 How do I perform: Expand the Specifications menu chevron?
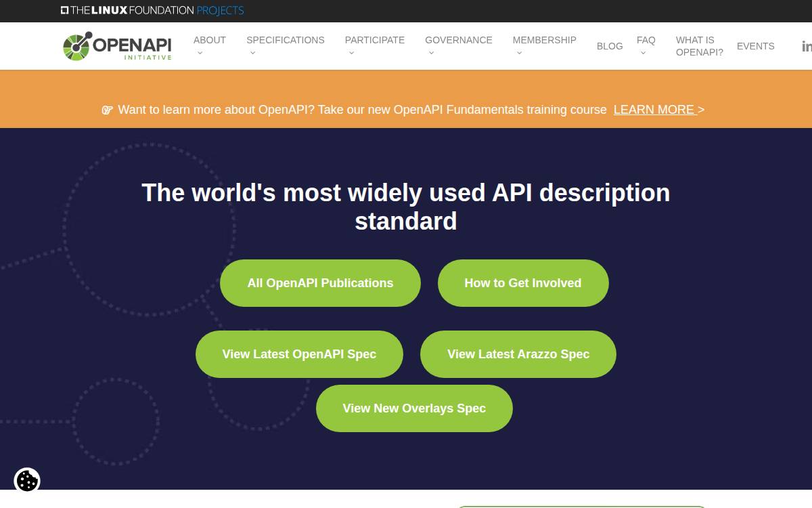(x=252, y=53)
